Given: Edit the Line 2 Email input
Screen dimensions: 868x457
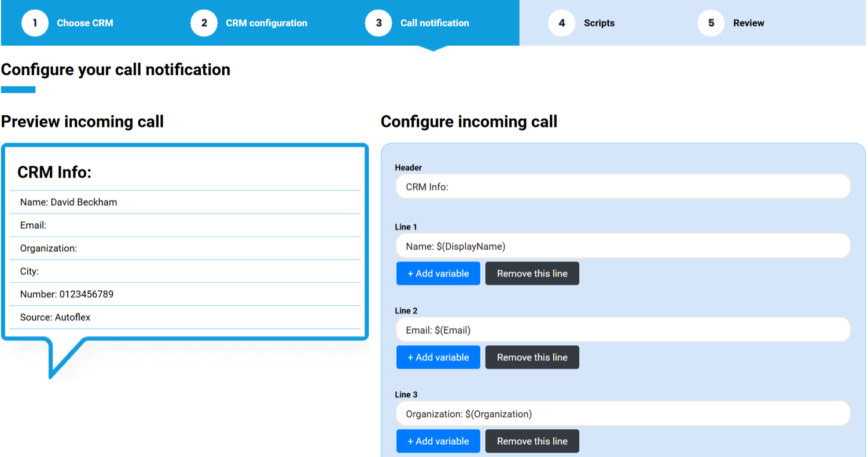Looking at the screenshot, I should 623,330.
